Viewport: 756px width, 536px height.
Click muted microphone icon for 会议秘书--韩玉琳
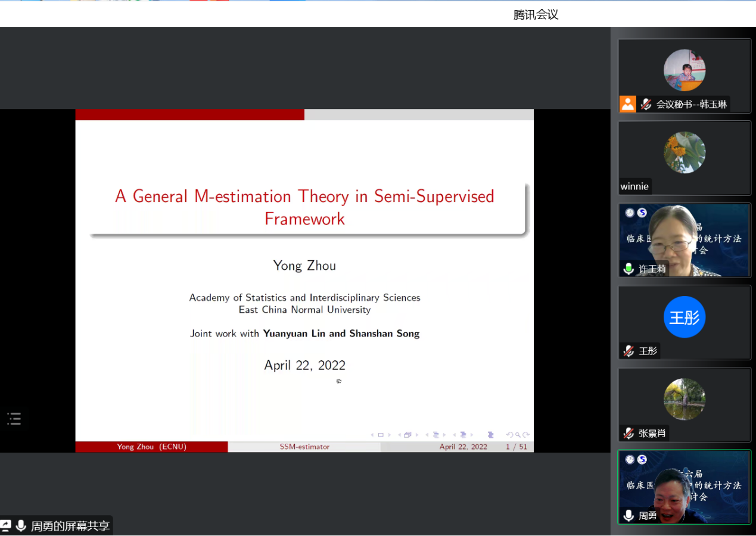tap(646, 104)
